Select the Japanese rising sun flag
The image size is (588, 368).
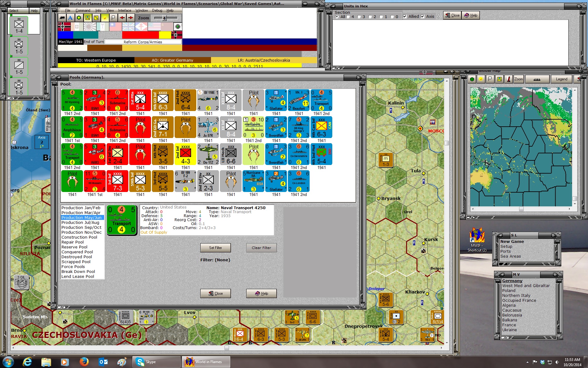coord(90,27)
